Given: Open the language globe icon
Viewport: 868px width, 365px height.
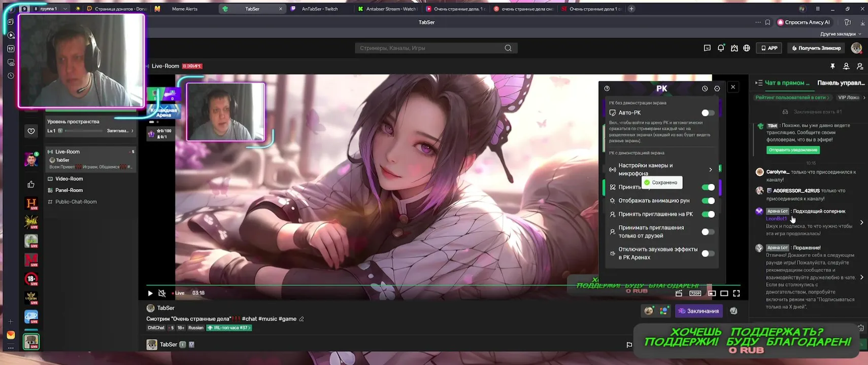Looking at the screenshot, I should click(x=747, y=48).
